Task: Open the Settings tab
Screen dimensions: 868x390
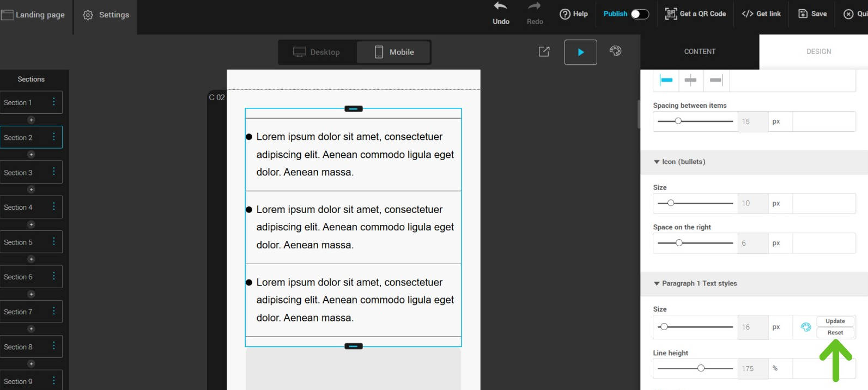Action: tap(106, 15)
